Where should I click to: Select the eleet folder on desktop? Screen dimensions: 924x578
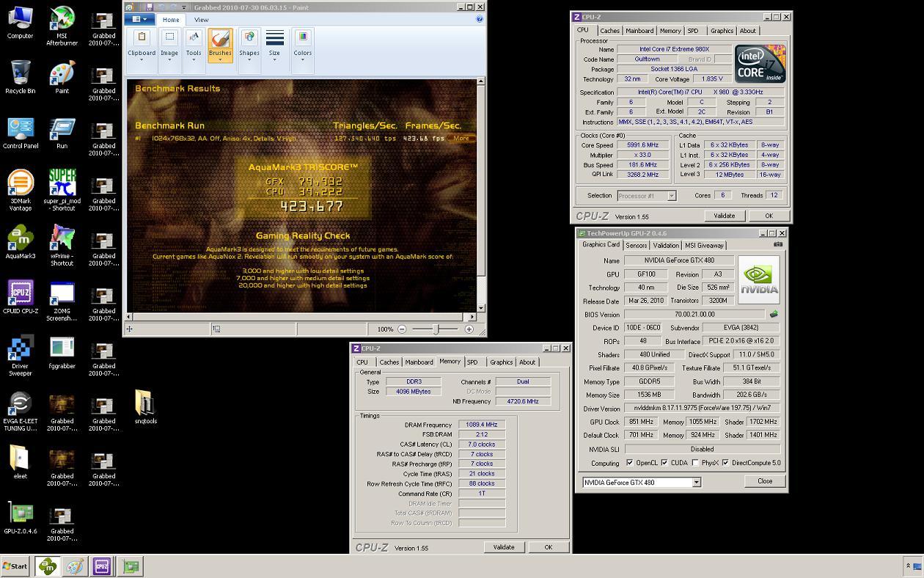click(x=20, y=462)
